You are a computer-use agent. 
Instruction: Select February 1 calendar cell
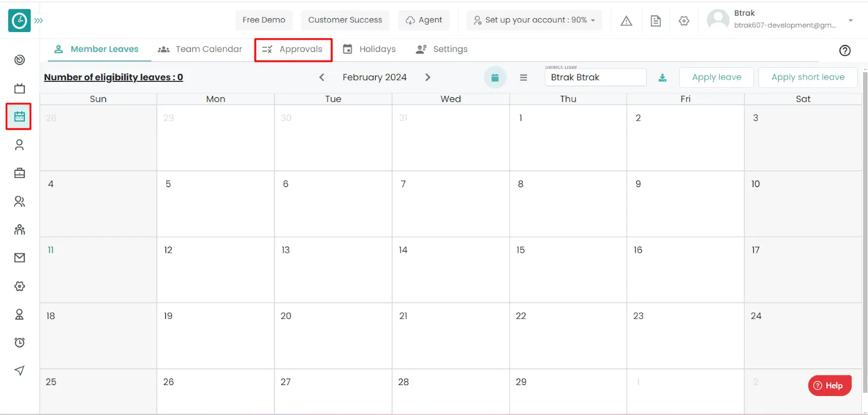tap(568, 138)
